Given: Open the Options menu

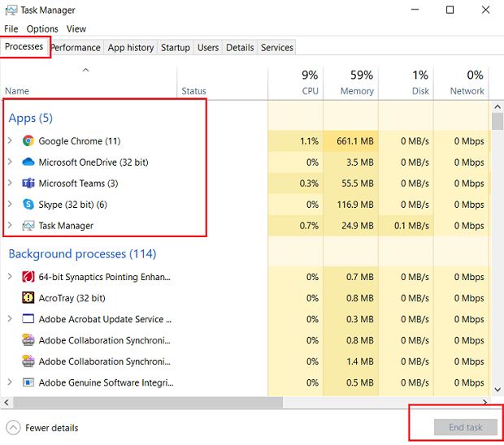Looking at the screenshot, I should point(42,29).
